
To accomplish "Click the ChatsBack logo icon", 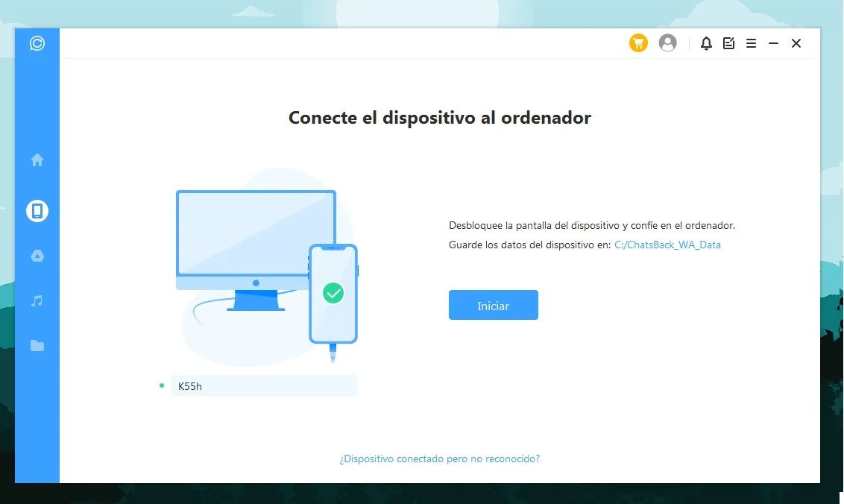I will [x=37, y=43].
